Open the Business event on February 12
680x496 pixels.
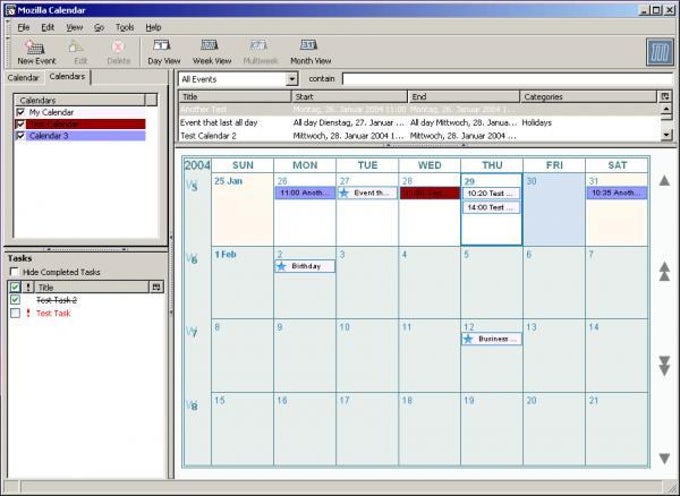491,339
